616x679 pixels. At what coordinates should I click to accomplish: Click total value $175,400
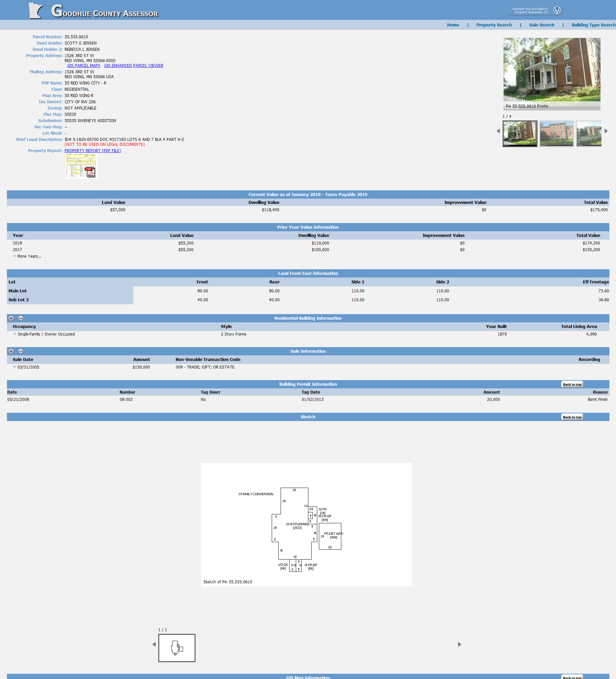coord(599,210)
